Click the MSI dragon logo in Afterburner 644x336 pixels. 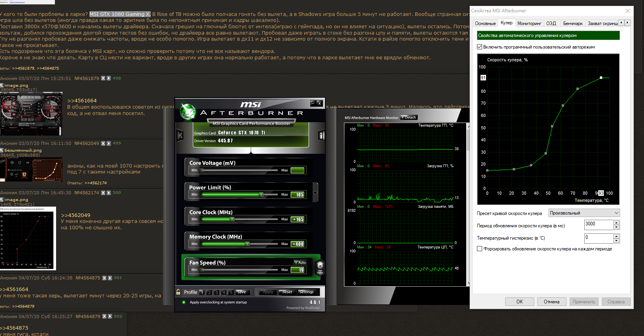click(187, 112)
